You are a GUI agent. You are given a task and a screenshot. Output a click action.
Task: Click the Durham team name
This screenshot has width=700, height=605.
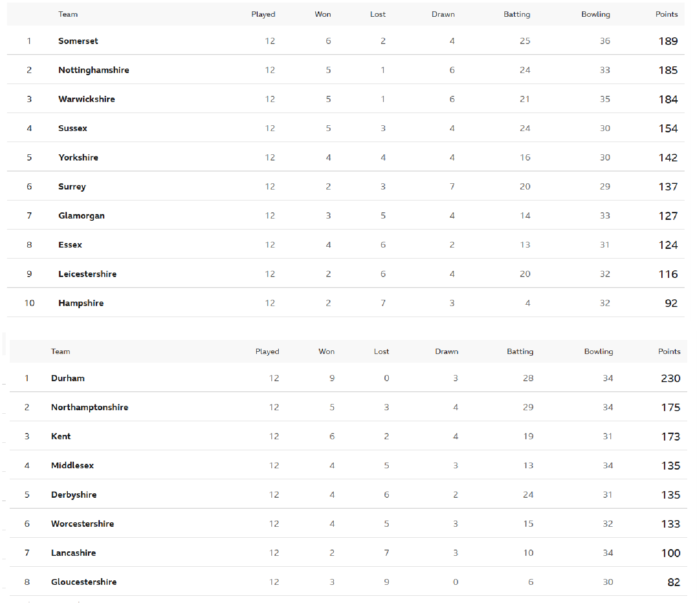tap(68, 378)
